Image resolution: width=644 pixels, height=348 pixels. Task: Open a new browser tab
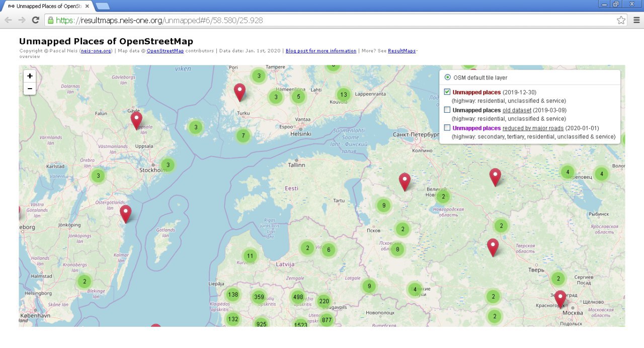point(102,6)
